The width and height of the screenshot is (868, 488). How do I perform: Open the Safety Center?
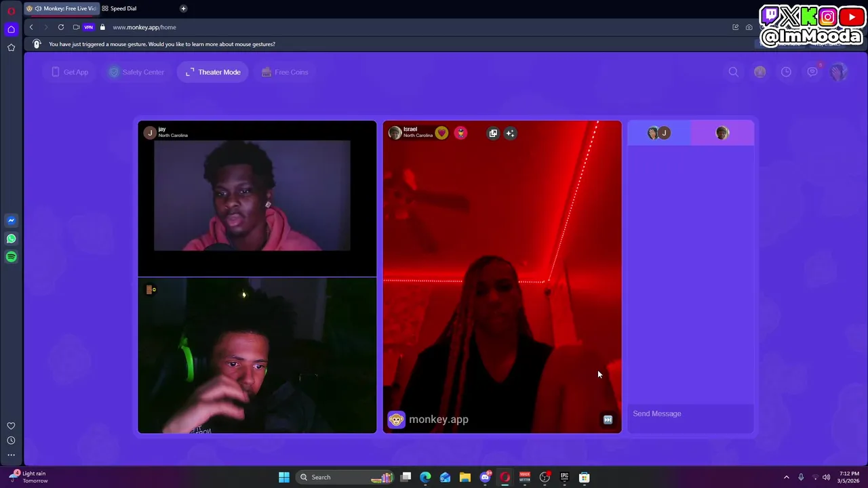[136, 72]
